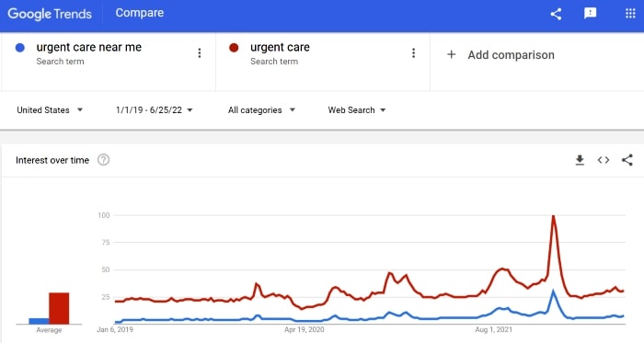Open the Web Search type dropdown
644x343 pixels.
click(x=357, y=110)
